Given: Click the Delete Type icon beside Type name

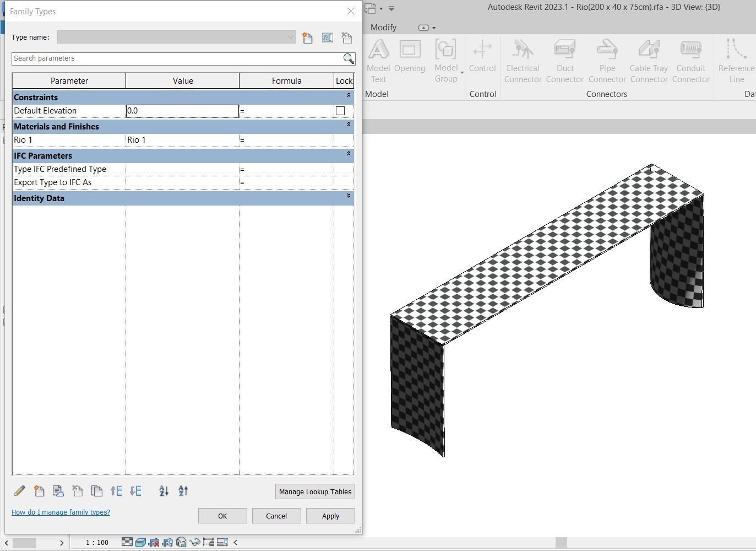Looking at the screenshot, I should [346, 37].
